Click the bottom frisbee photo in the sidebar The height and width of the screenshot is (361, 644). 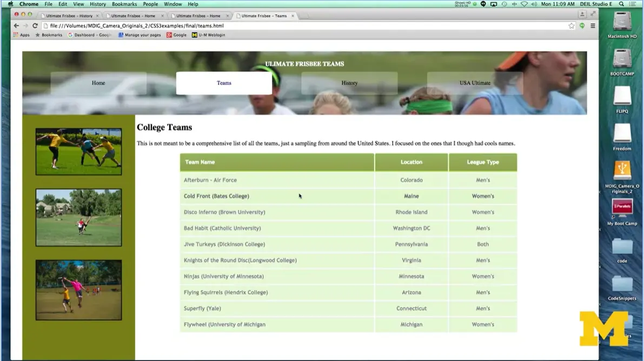(x=78, y=290)
